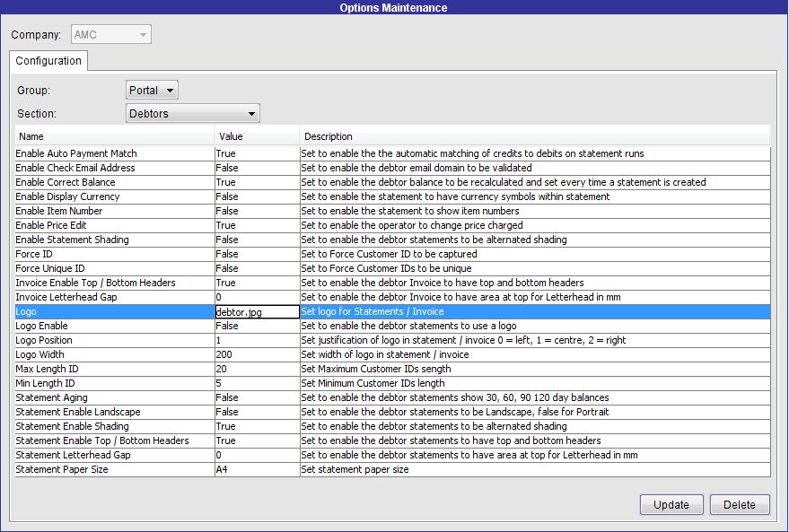
Task: Click description 'Set logo for Statements / Invoice'
Action: coord(373,312)
